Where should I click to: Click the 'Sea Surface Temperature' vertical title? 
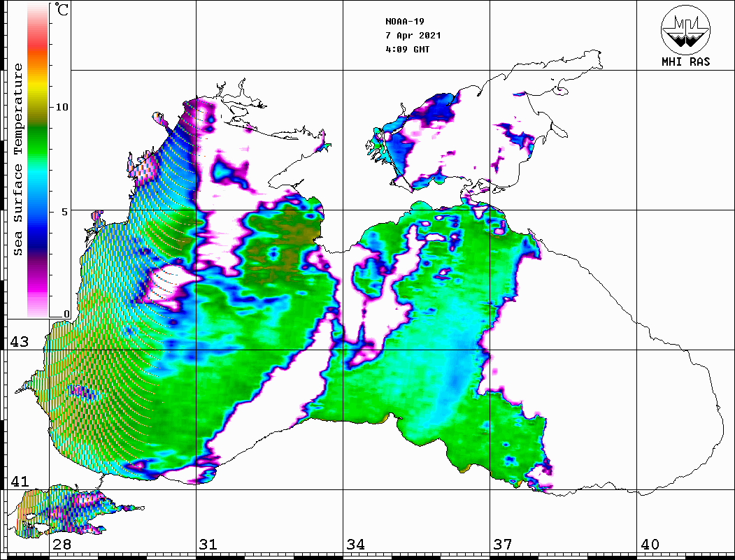click(17, 160)
